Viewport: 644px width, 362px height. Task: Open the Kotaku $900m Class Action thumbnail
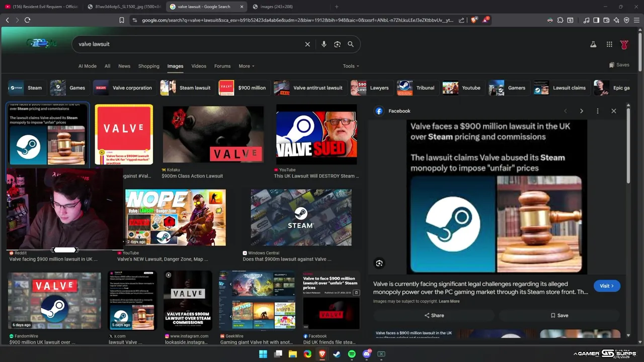[213, 134]
